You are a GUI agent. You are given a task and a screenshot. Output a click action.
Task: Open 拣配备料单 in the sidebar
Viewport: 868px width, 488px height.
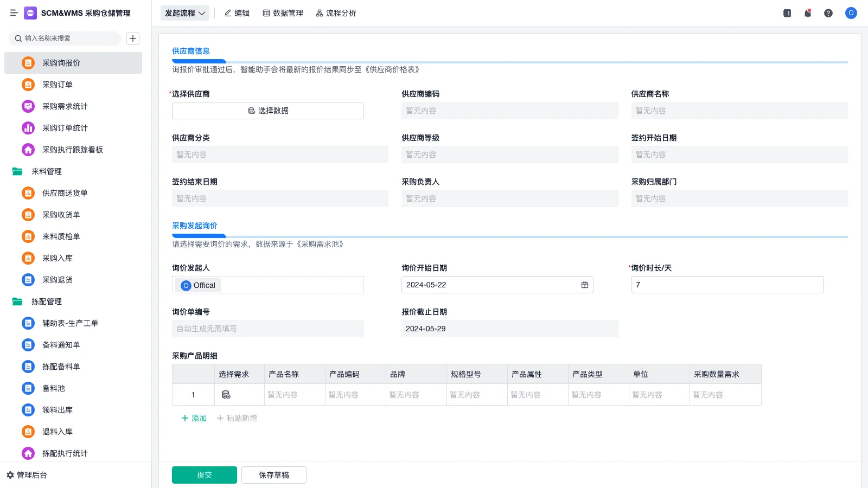tap(73, 367)
